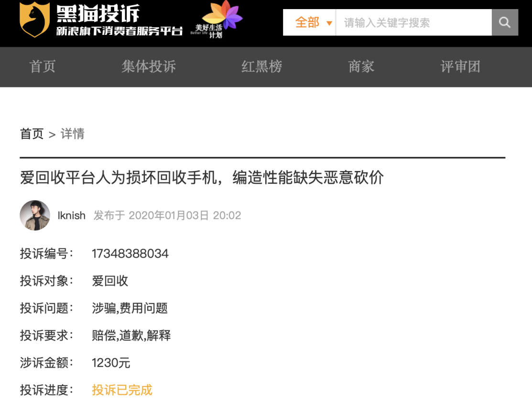Select the search icon inside the gray box

pos(504,22)
